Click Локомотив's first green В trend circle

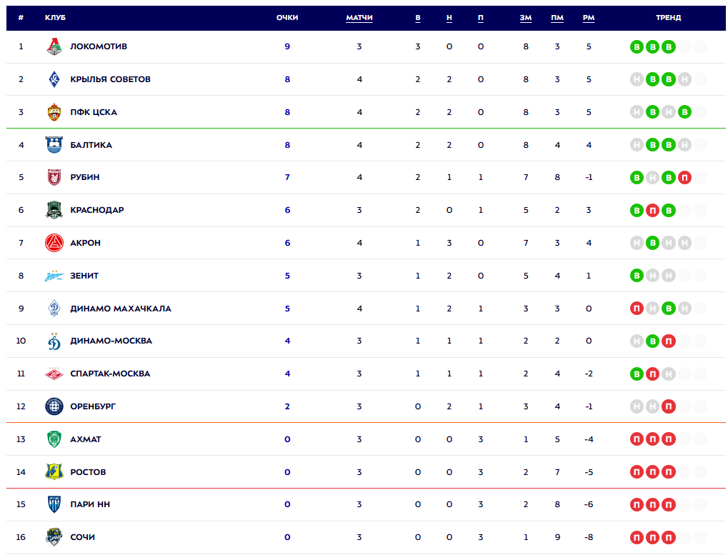[637, 47]
